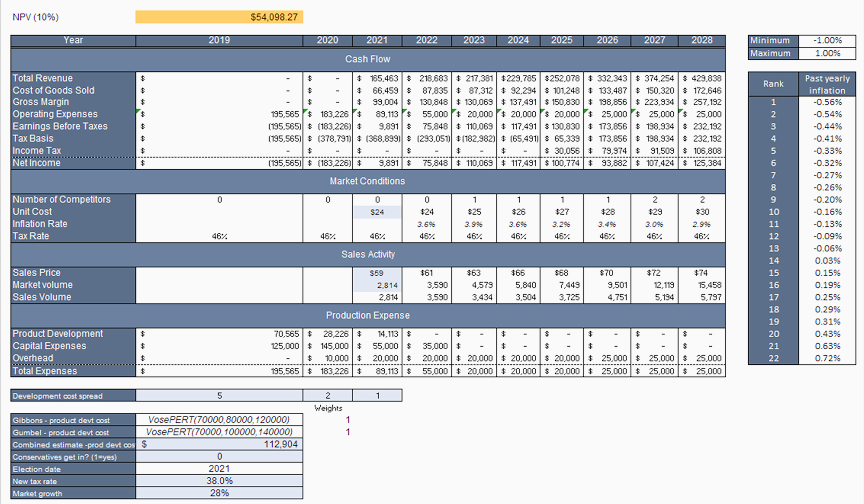Viewport: 864px width, 504px height.
Task: Click the New tax rate cell 38.0%
Action: pos(219,481)
